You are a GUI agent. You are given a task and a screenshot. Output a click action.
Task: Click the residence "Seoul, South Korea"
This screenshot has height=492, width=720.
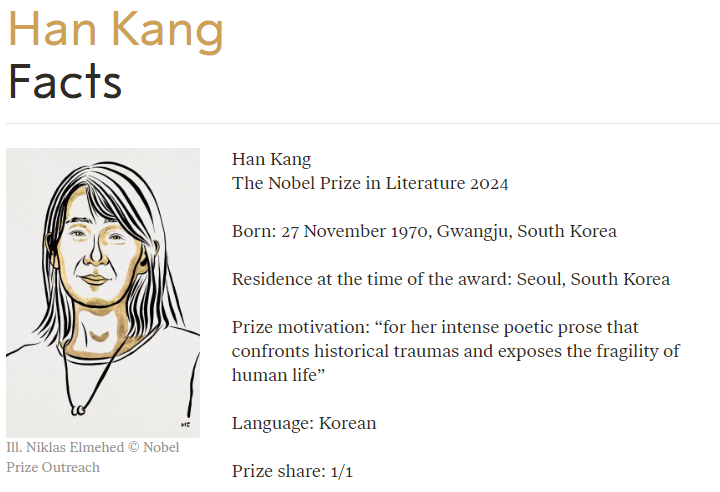[593, 280]
